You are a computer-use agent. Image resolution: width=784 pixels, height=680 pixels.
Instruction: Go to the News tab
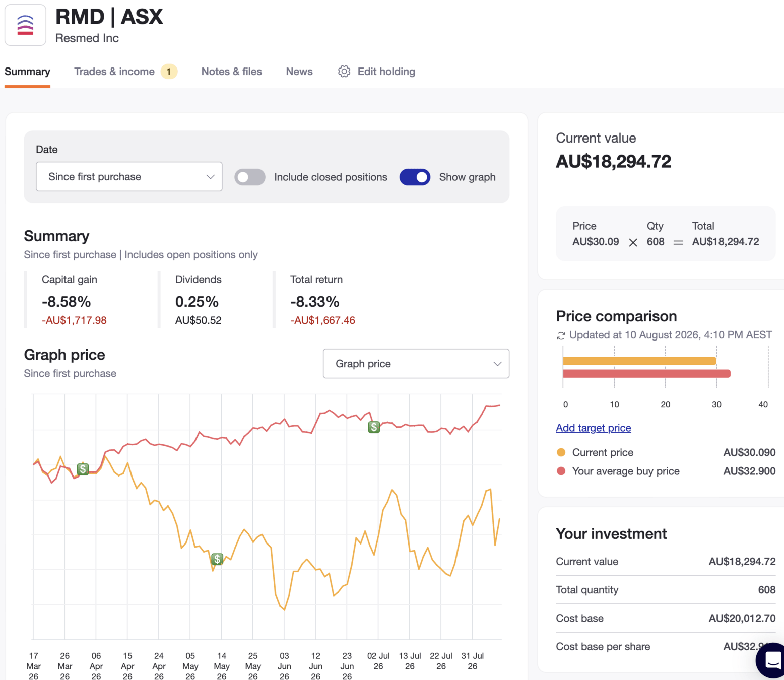pos(299,72)
